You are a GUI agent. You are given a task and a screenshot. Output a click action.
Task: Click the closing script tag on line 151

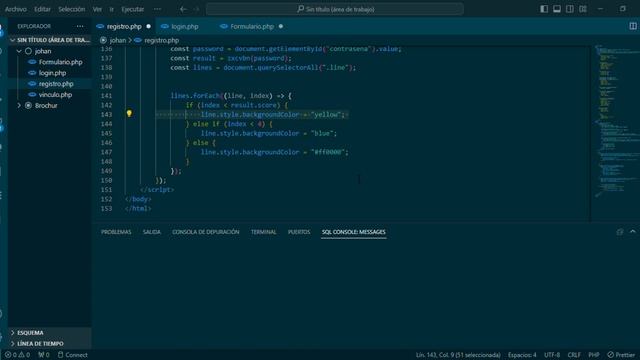click(x=157, y=189)
